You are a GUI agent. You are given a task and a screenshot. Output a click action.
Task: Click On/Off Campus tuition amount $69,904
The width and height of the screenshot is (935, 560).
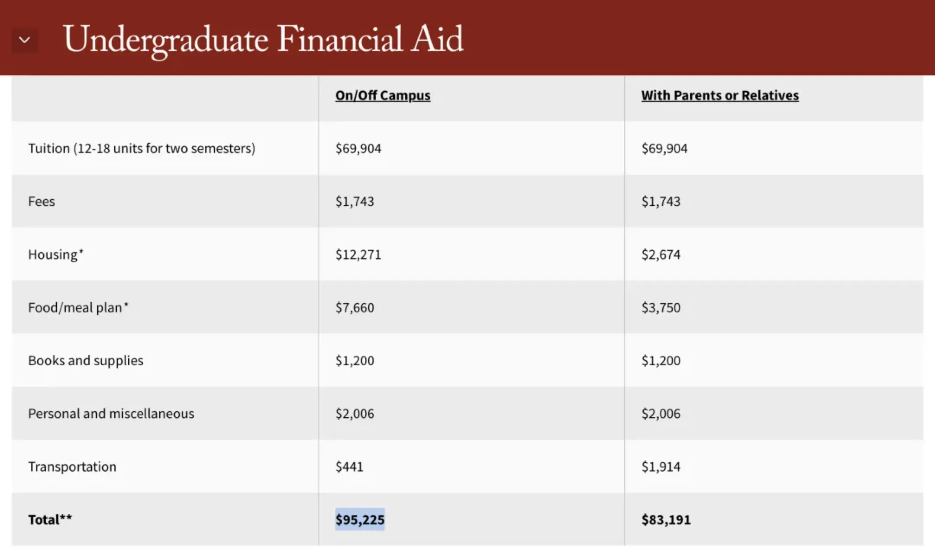point(358,148)
